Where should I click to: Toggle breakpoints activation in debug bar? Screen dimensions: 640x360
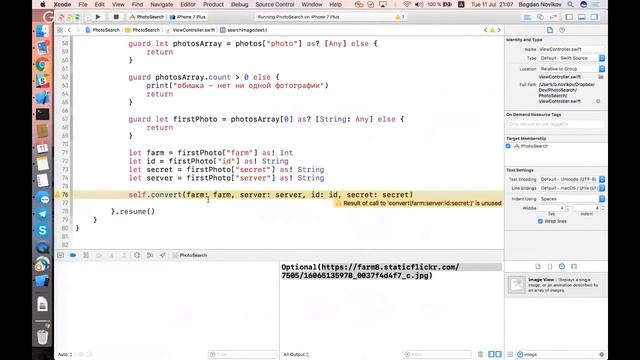(x=73, y=255)
